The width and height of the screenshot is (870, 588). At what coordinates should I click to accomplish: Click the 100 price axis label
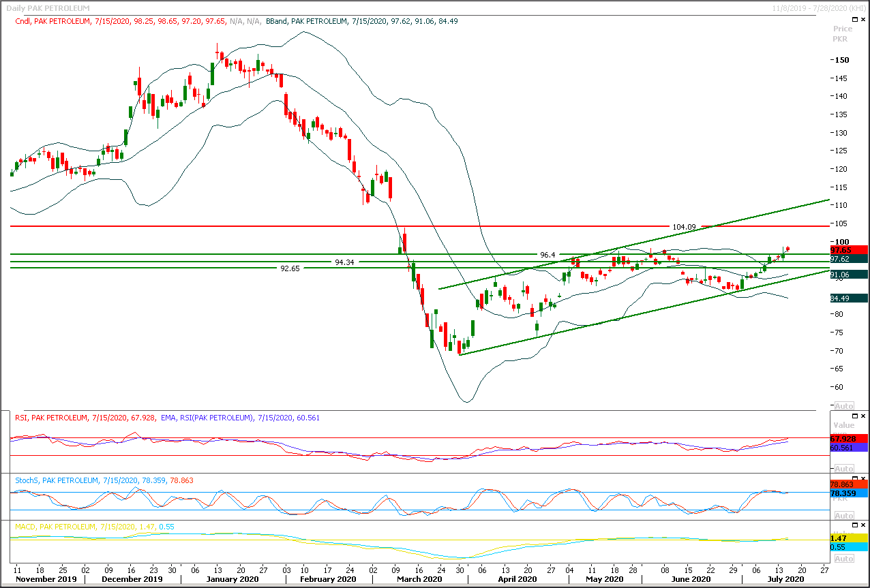click(841, 241)
